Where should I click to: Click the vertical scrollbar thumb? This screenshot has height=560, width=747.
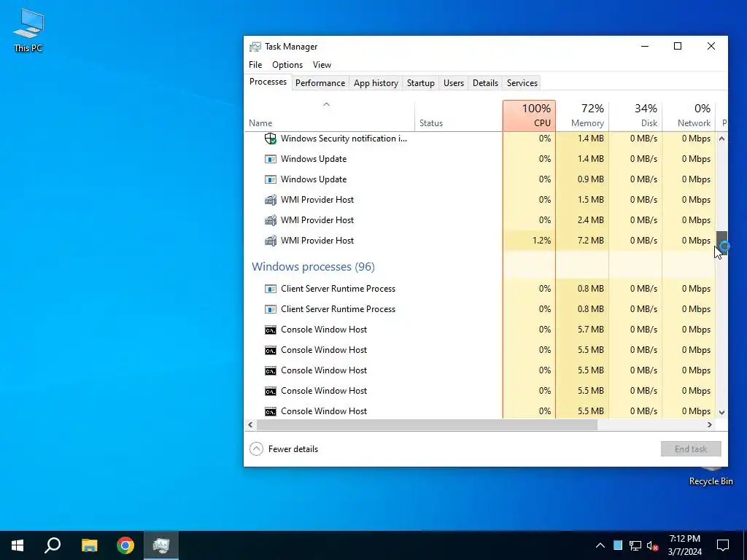[721, 243]
